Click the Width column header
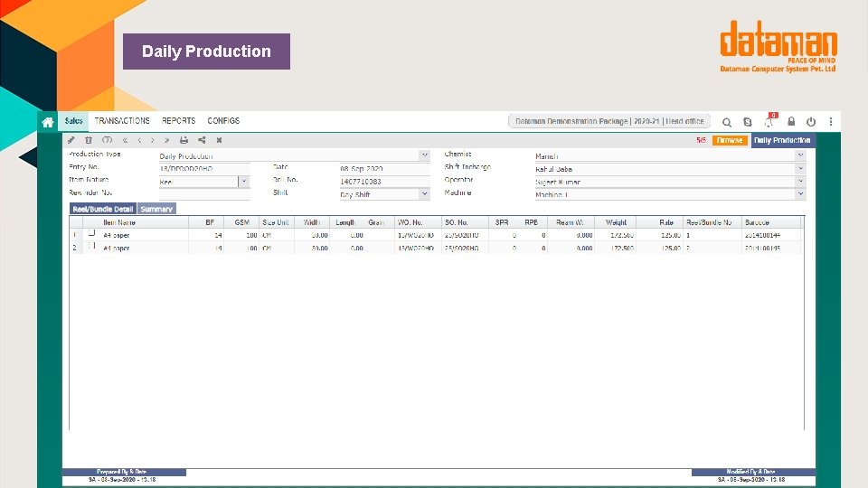 [x=312, y=222]
